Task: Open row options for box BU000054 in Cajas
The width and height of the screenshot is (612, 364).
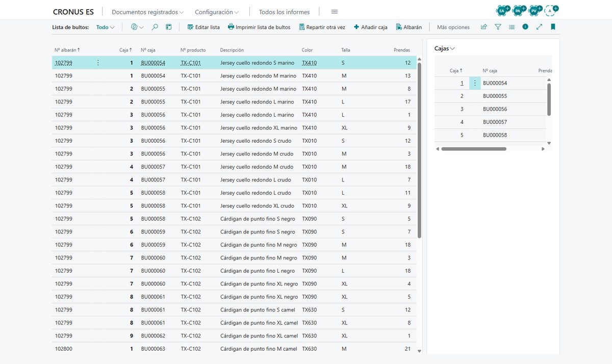Action: pos(475,83)
